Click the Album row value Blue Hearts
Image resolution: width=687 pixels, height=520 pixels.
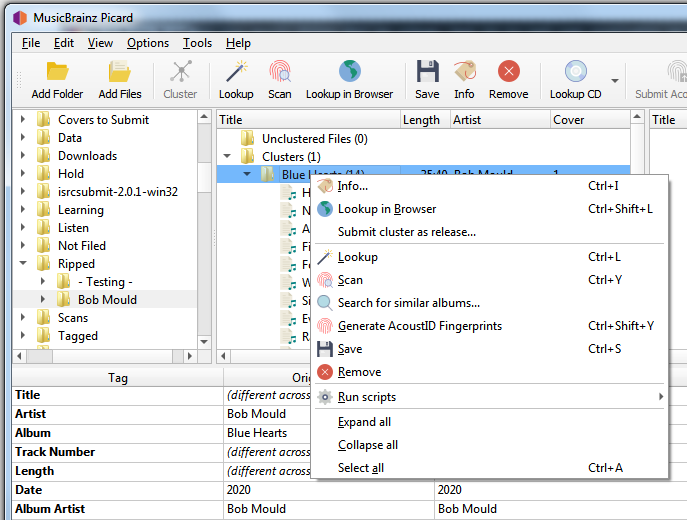click(x=257, y=433)
